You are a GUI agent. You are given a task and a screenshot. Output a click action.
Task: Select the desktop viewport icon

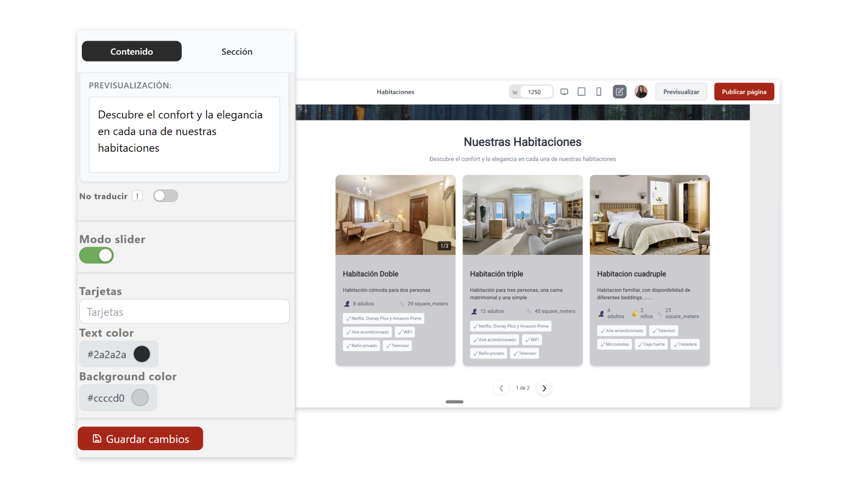[x=564, y=92]
